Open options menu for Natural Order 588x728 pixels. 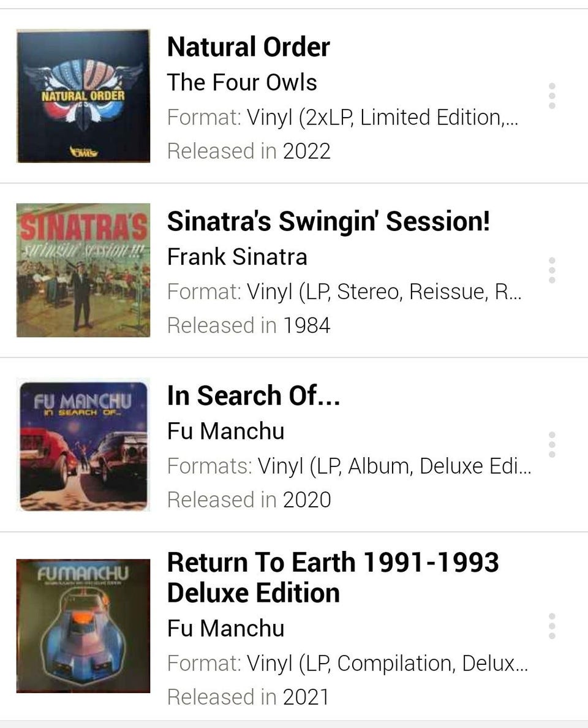(552, 96)
